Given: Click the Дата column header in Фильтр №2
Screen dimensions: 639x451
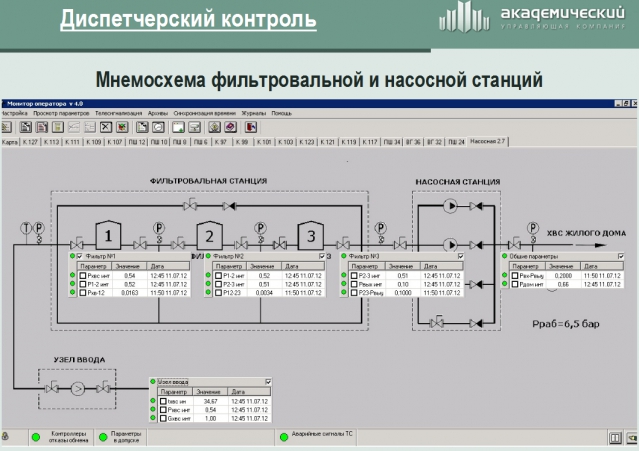Looking at the screenshot, I should pyautogui.click(x=303, y=266).
